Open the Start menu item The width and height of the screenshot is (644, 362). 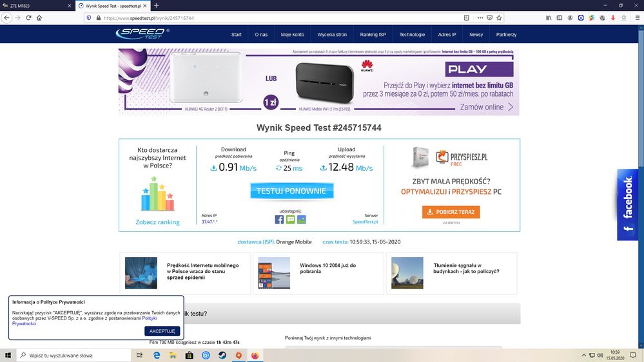[x=236, y=35]
